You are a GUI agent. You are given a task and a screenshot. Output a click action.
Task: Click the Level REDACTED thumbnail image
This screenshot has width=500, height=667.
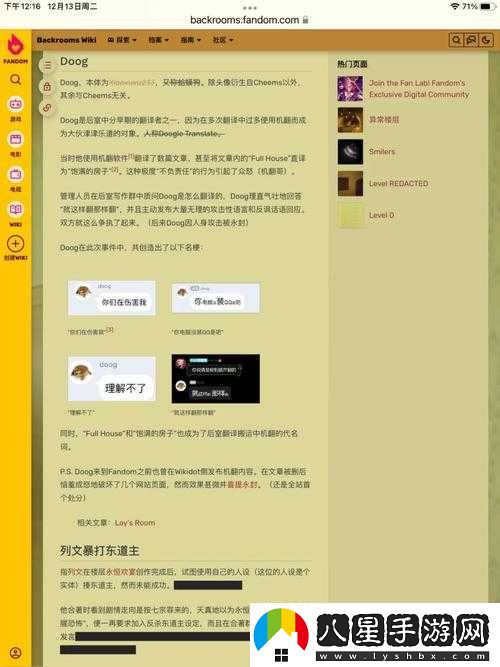(350, 183)
